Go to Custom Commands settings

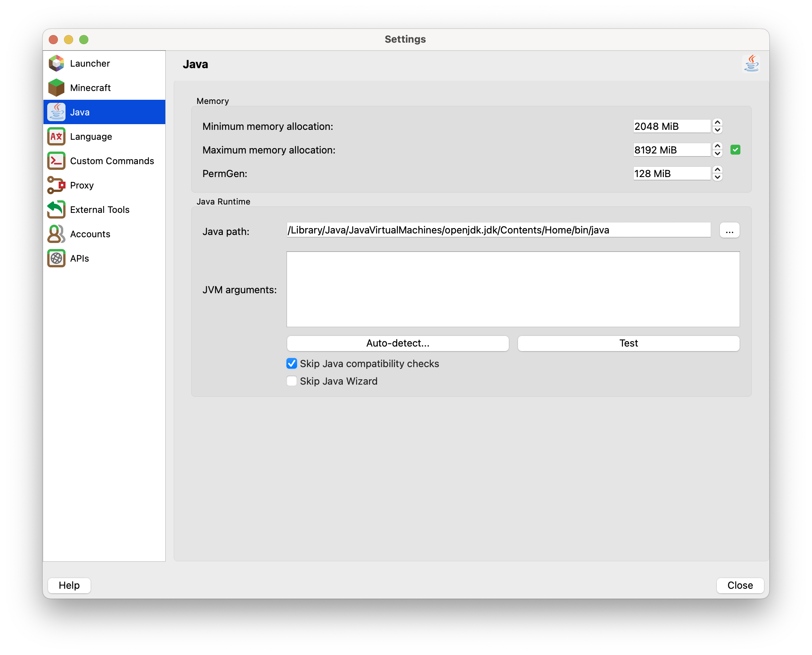tap(104, 161)
